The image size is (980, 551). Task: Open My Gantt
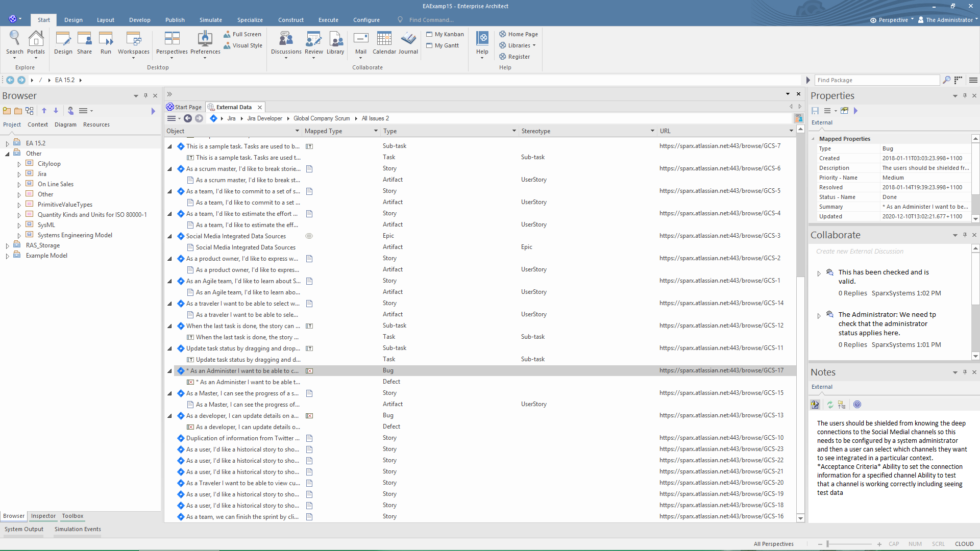pyautogui.click(x=443, y=45)
